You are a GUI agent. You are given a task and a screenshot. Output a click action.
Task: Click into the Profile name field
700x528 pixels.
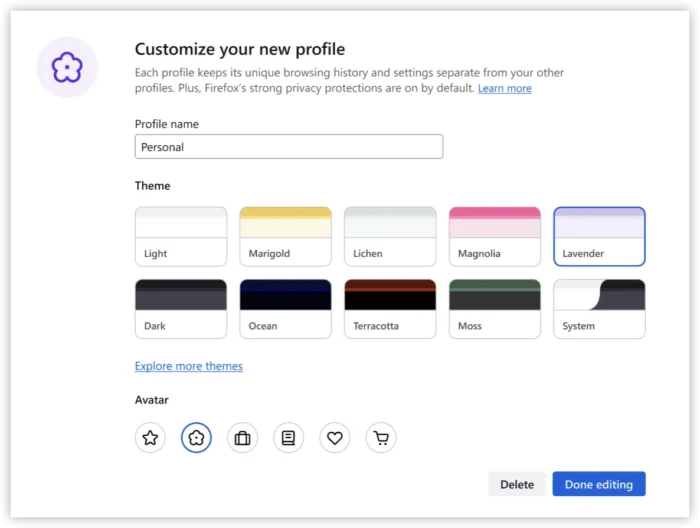(x=288, y=147)
